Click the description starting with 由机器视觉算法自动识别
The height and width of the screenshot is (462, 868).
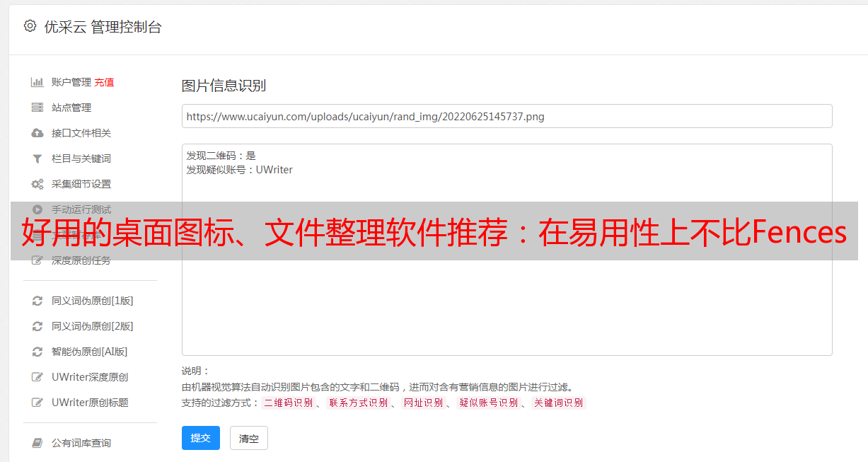point(378,387)
